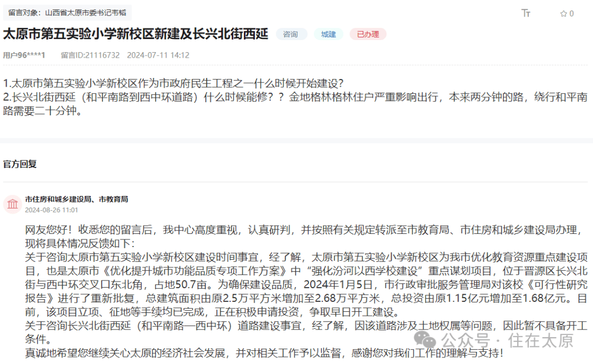Click the 官方回复 heading

pos(20,164)
